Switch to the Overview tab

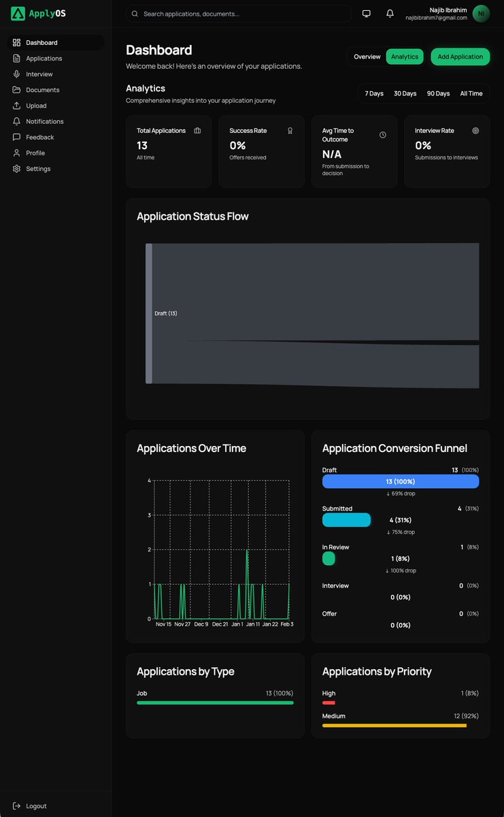pos(367,57)
